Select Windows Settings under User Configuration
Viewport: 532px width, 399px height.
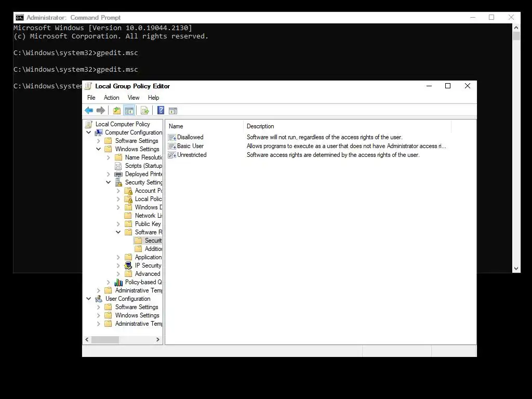point(137,315)
